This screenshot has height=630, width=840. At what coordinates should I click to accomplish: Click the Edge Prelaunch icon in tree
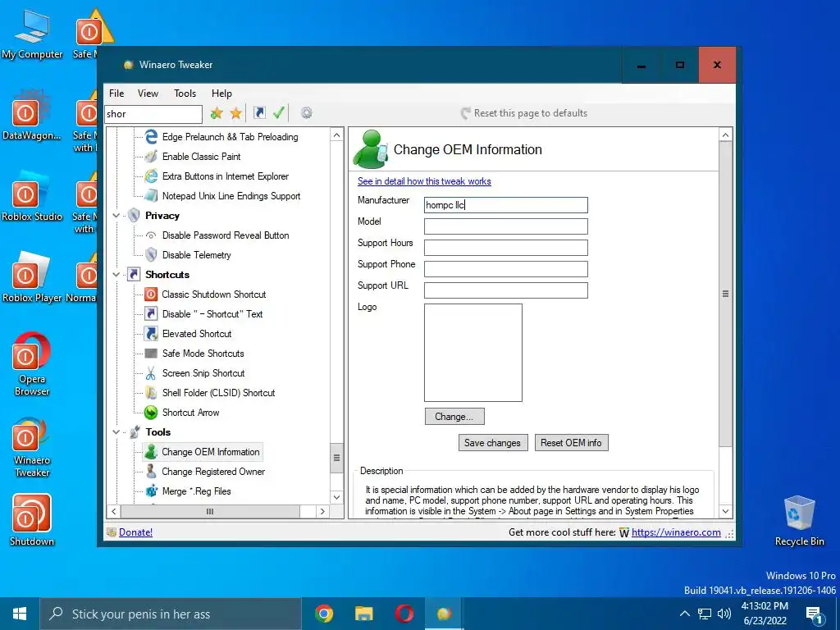pos(152,137)
